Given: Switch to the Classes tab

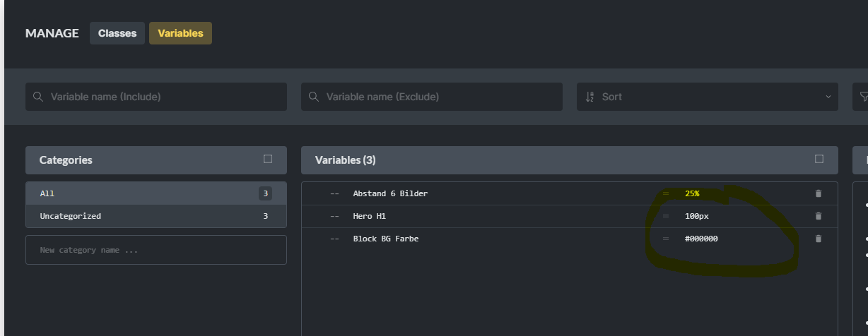Looking at the screenshot, I should [117, 33].
